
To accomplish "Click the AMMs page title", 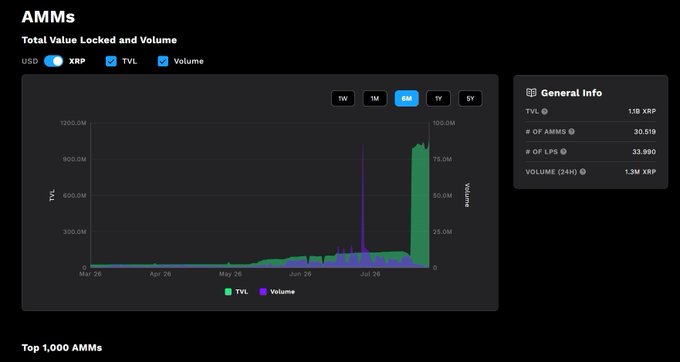I will tap(48, 17).
